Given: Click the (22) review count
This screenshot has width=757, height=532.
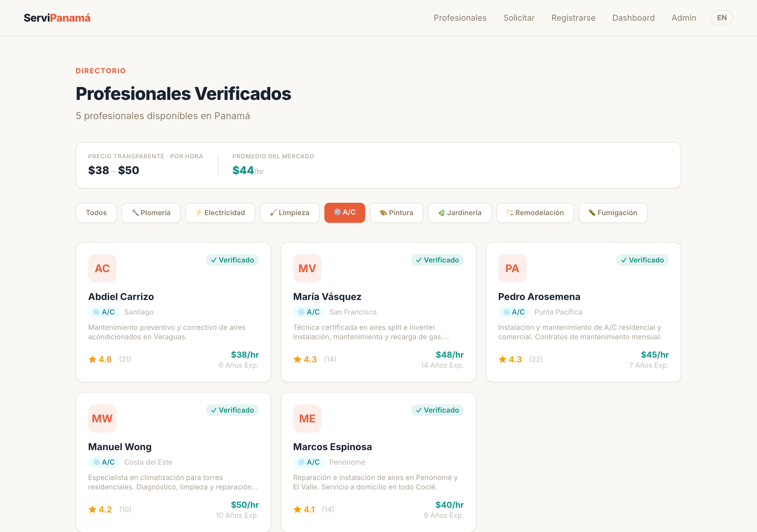Looking at the screenshot, I should coord(536,359).
